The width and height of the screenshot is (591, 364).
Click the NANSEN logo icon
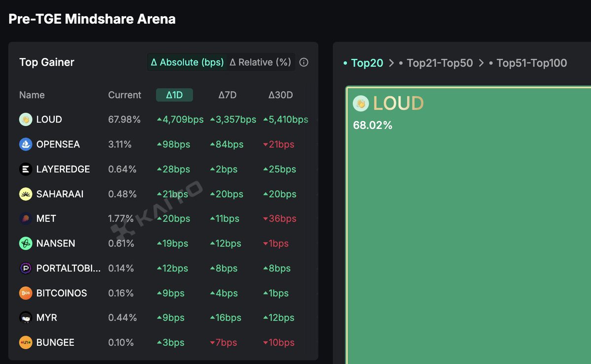click(x=26, y=243)
